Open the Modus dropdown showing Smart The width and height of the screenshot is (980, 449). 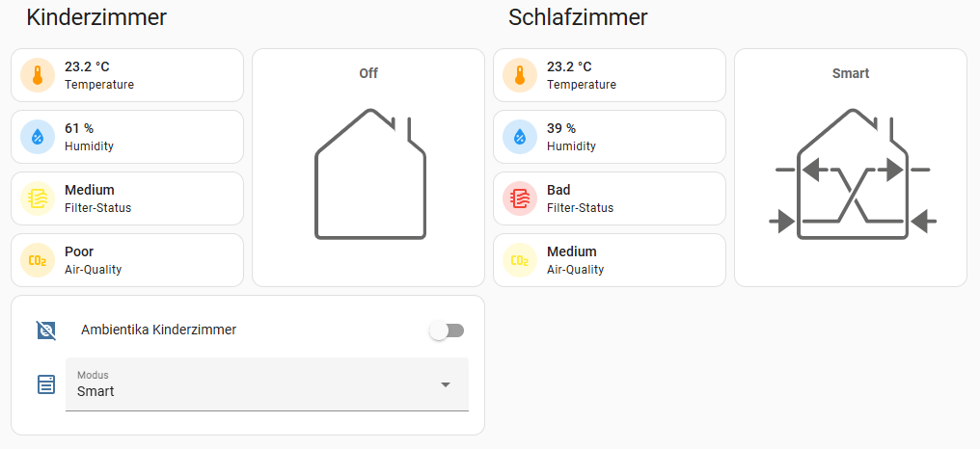pyautogui.click(x=253, y=384)
